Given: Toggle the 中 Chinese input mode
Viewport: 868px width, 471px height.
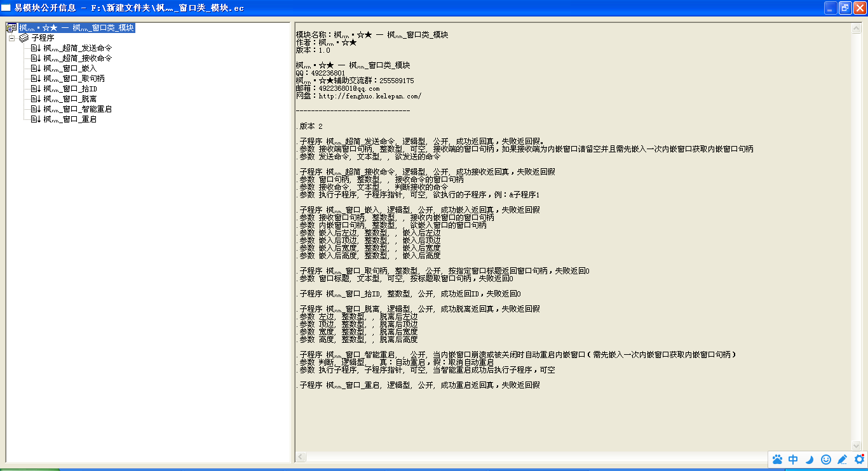Looking at the screenshot, I should coord(793,460).
